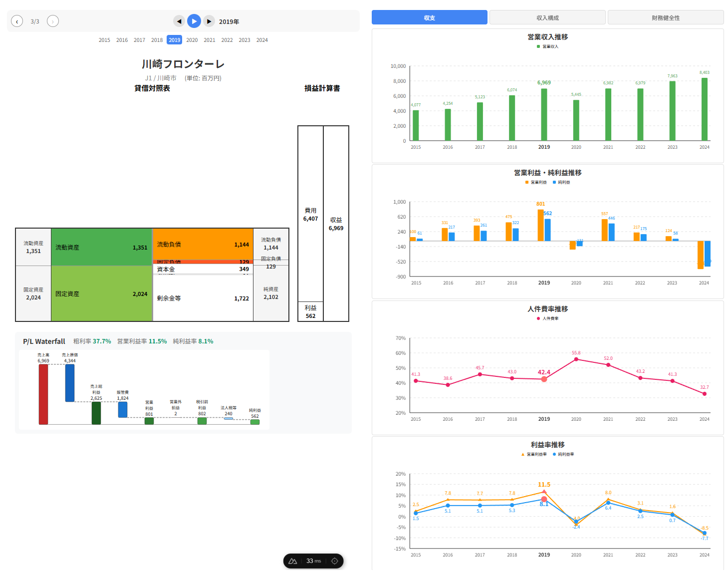This screenshot has height=572, width=728.
Task: Click the green 流動資産 balance sheet block
Action: [101, 247]
